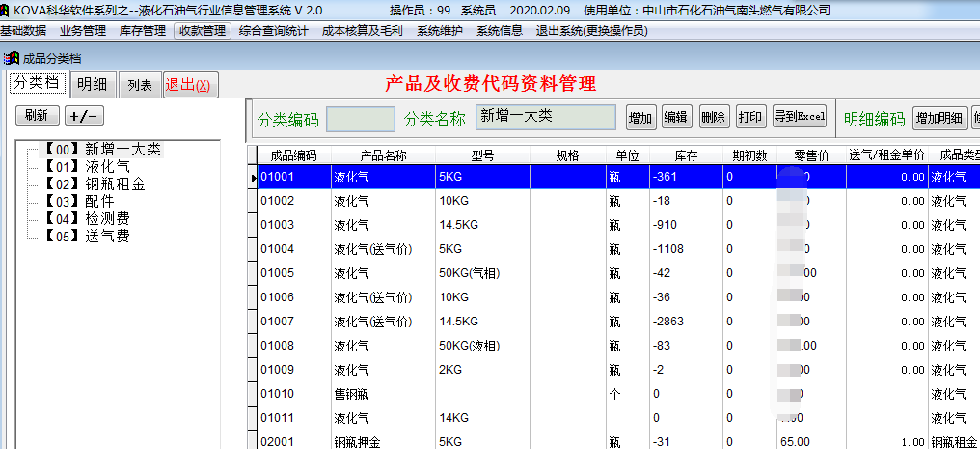Select tree node 【03】配件
980x449 pixels.
click(x=79, y=202)
